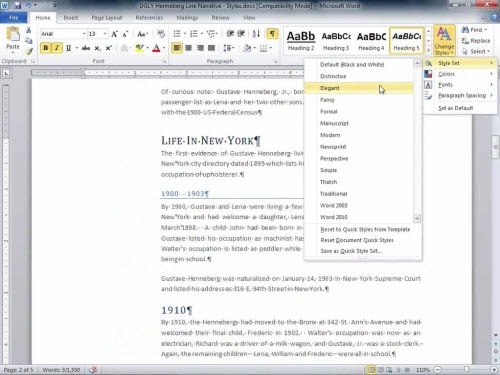This screenshot has height=375, width=500.
Task: Click the Save icon in title bar
Action: tap(18, 6)
